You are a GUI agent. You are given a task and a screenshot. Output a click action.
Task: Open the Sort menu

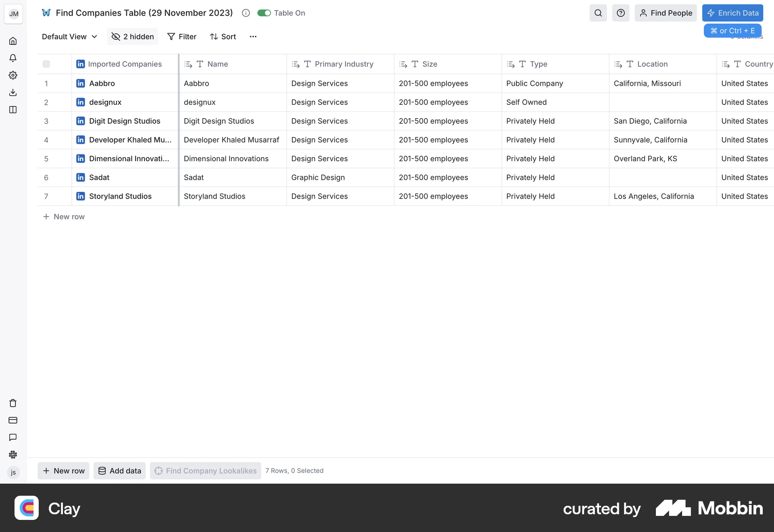coord(223,37)
